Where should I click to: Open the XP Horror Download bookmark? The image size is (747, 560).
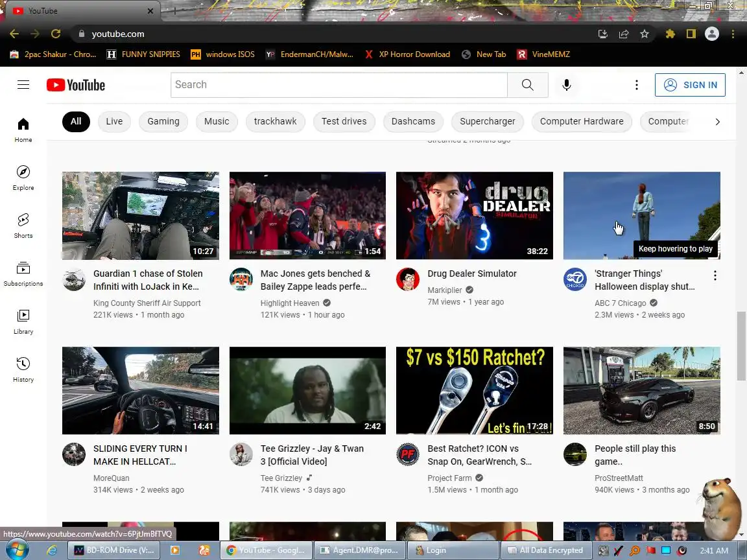(407, 54)
